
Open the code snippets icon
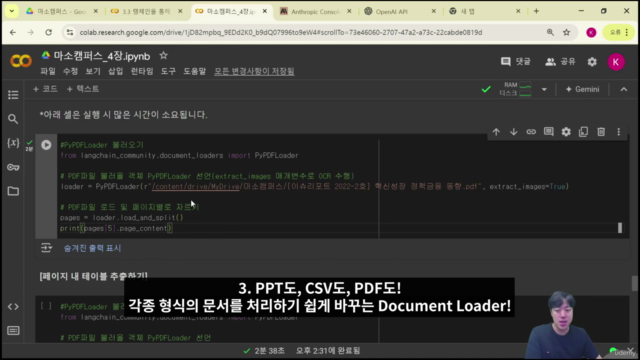(x=13, y=307)
